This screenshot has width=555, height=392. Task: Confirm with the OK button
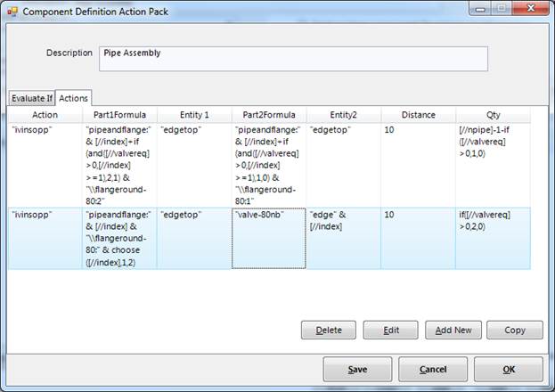tap(508, 369)
